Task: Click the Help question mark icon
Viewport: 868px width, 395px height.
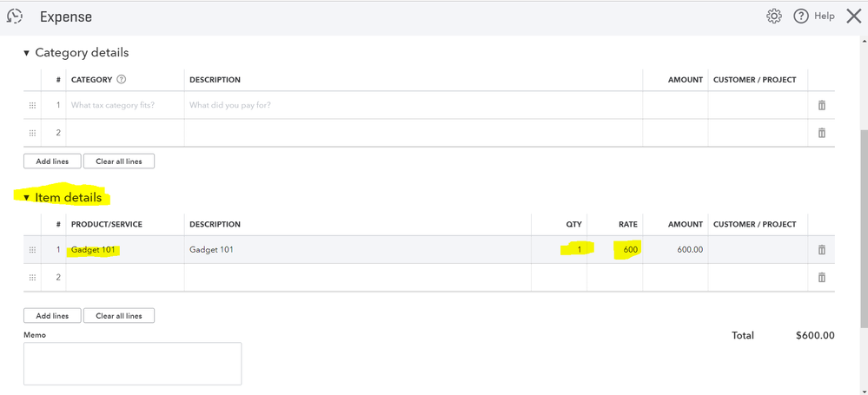Action: (x=801, y=16)
